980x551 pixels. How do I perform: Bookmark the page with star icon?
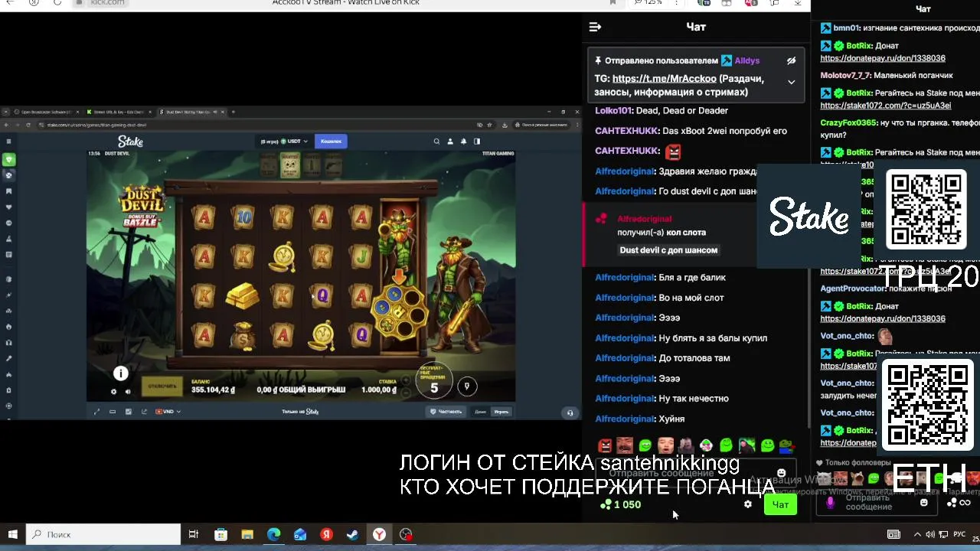[x=489, y=125]
